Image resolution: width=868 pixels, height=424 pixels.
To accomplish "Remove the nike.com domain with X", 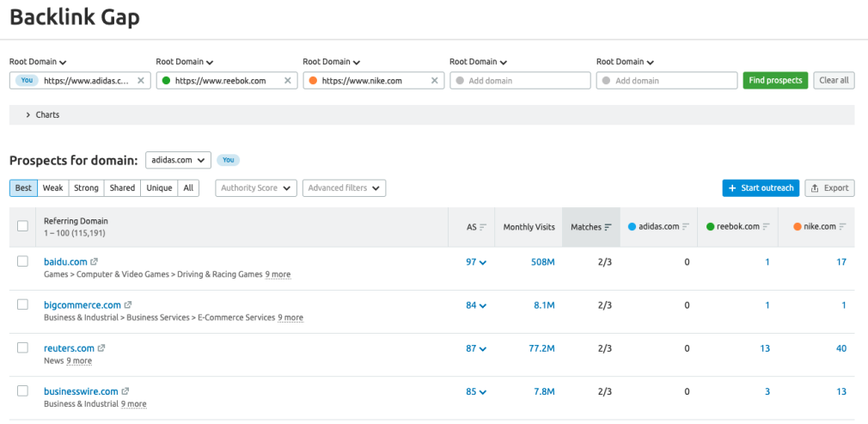I will (x=435, y=80).
